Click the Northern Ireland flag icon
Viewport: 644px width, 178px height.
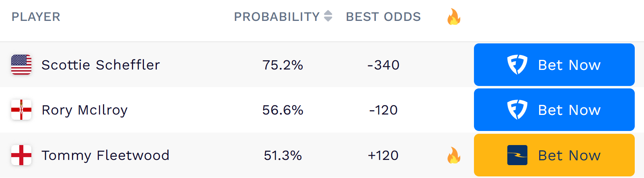tap(21, 110)
